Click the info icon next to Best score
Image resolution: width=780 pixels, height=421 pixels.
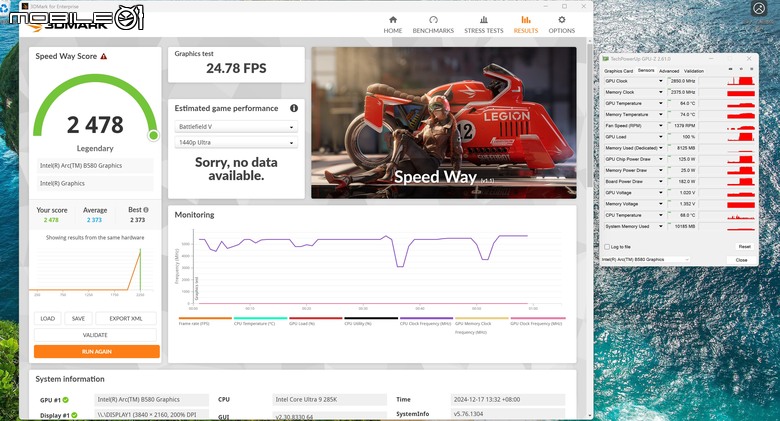(146, 210)
